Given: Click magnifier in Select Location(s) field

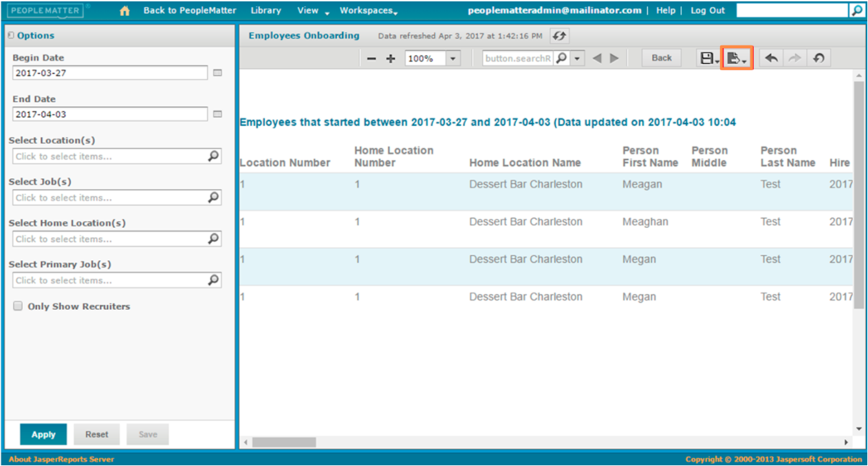Looking at the screenshot, I should (214, 156).
